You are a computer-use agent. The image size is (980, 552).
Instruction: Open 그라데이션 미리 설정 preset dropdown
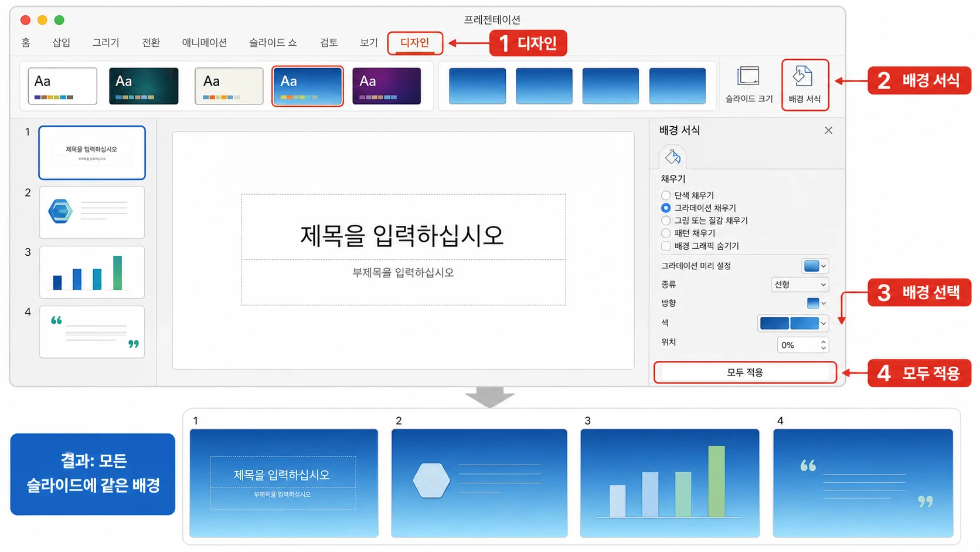[x=815, y=266]
